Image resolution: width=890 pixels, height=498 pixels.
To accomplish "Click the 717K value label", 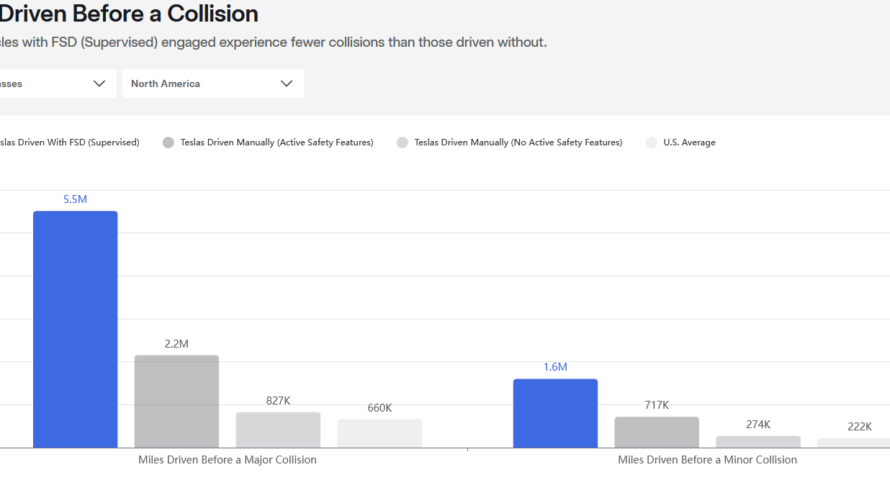I will [657, 405].
